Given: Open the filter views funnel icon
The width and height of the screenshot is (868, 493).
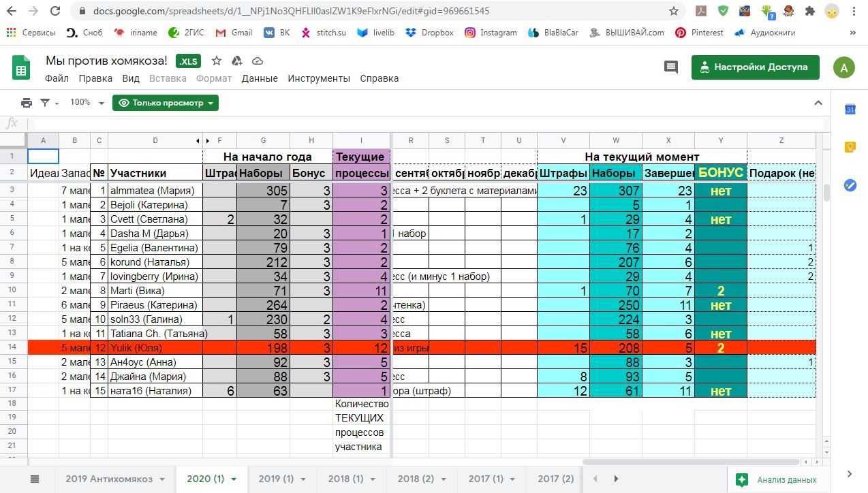Looking at the screenshot, I should [x=45, y=103].
